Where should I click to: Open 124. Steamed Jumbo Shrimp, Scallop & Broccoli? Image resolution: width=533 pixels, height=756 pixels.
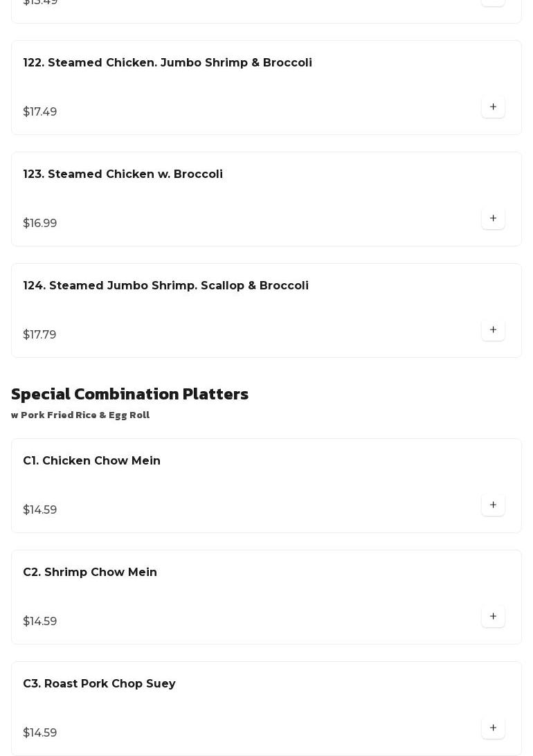tap(166, 286)
